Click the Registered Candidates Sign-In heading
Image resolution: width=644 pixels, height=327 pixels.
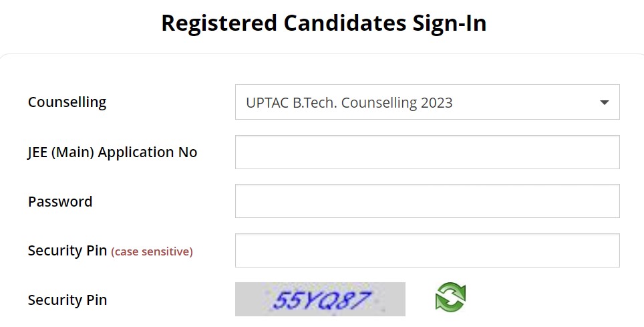tap(323, 23)
